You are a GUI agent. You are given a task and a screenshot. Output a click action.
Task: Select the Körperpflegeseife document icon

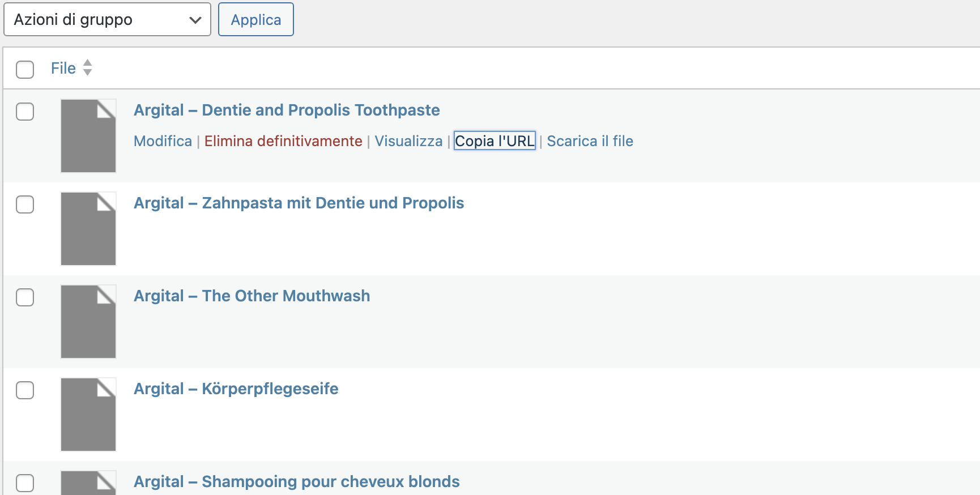tap(88, 415)
